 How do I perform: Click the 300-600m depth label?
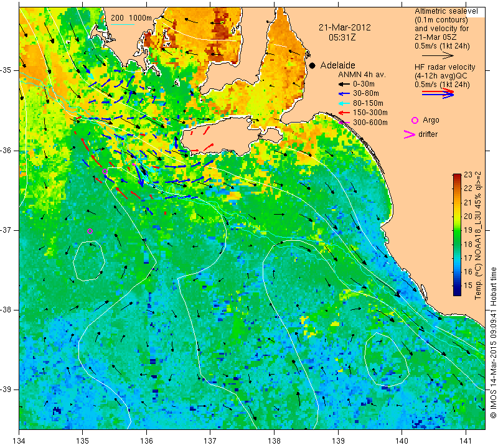[370, 123]
